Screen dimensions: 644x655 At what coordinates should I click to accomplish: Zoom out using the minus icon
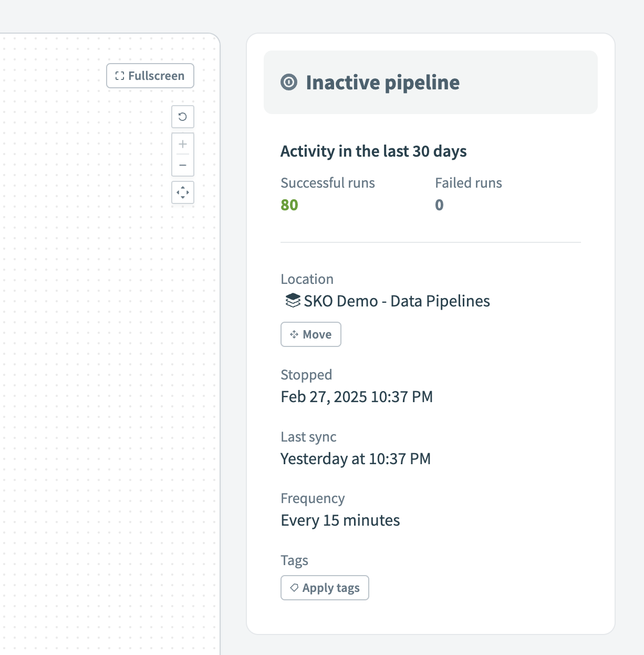pyautogui.click(x=182, y=165)
